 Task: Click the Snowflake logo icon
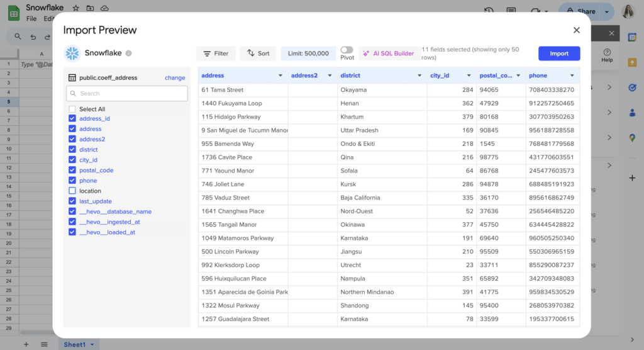[x=72, y=54]
